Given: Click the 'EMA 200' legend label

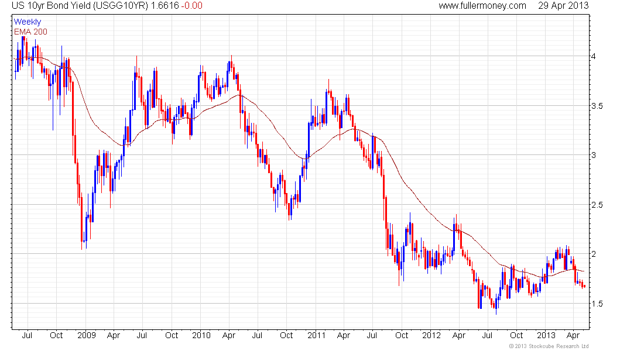Looking at the screenshot, I should pos(30,32).
